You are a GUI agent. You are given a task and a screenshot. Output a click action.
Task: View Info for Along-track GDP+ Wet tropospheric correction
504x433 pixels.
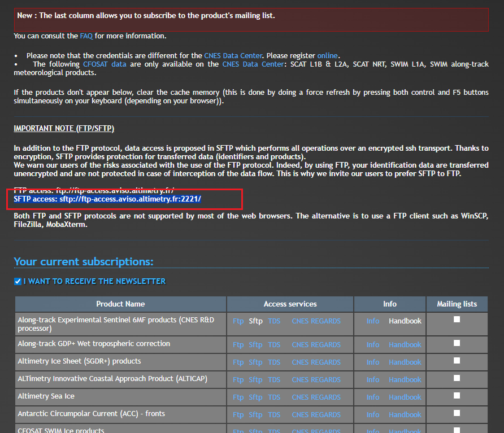(x=372, y=344)
